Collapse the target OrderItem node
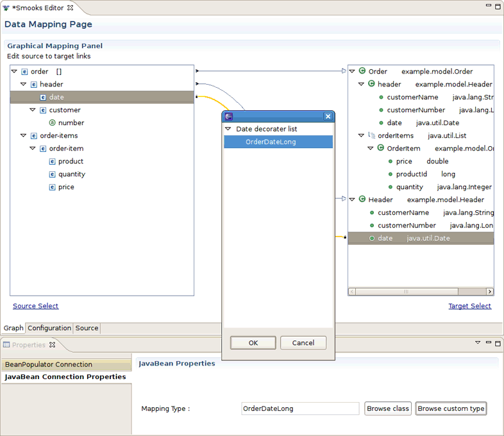504x436 pixels. (370, 149)
